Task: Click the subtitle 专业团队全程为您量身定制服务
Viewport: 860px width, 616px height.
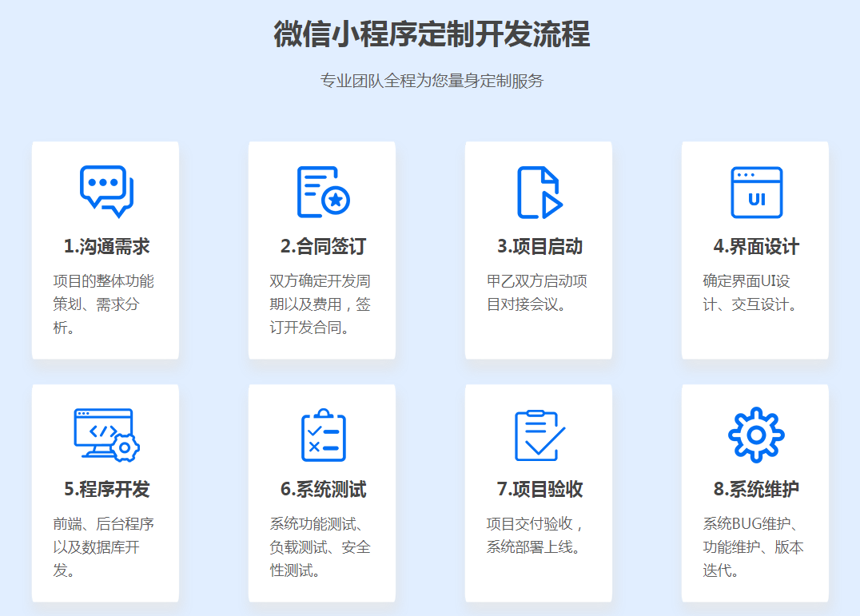Action: (432, 81)
